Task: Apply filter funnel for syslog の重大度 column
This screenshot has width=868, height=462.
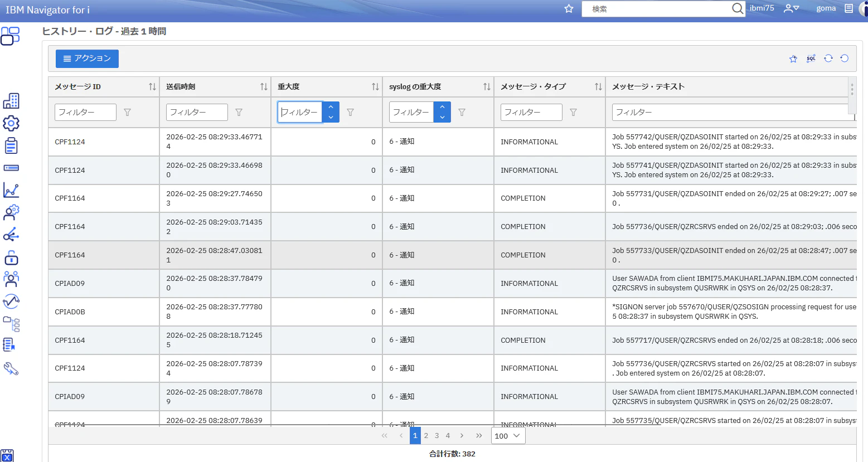Action: tap(462, 113)
